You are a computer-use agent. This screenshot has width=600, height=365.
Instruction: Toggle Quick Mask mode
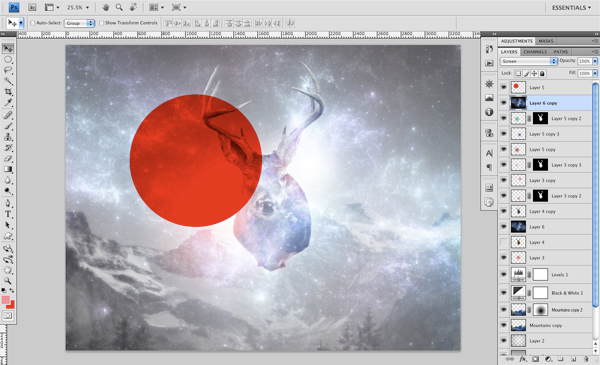coord(8,316)
